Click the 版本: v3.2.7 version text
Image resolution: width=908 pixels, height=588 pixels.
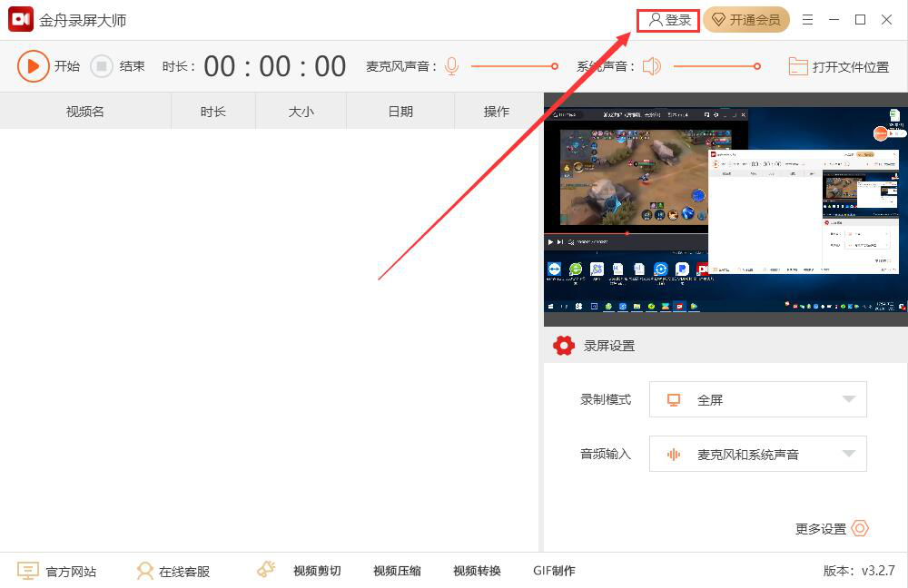point(859,571)
